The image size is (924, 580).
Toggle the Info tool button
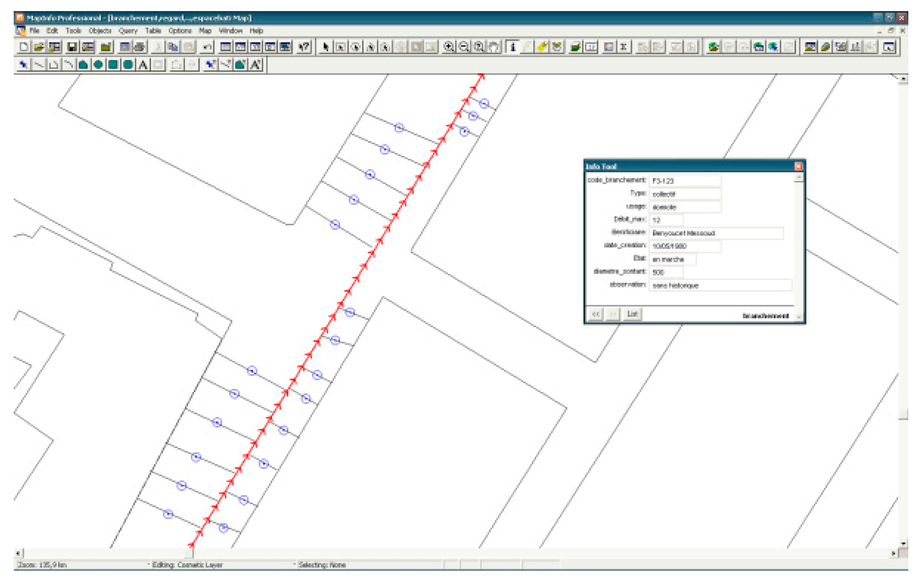point(513,47)
